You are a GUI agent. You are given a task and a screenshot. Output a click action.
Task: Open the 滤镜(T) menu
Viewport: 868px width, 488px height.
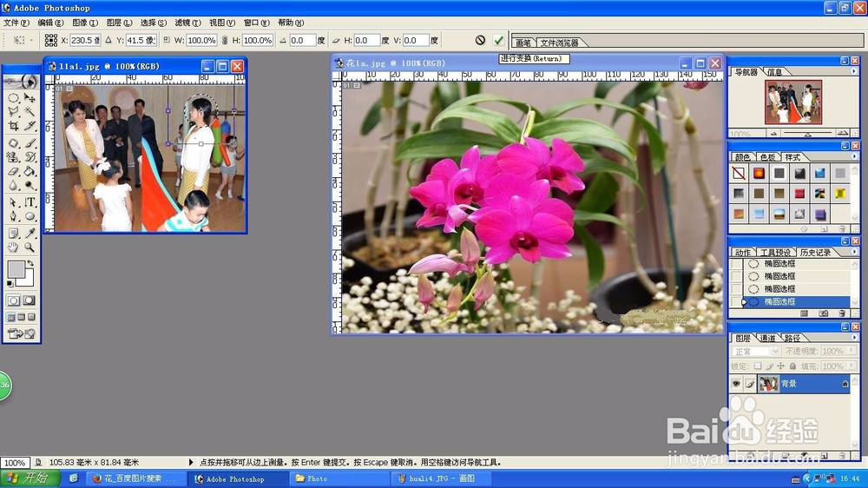click(187, 23)
